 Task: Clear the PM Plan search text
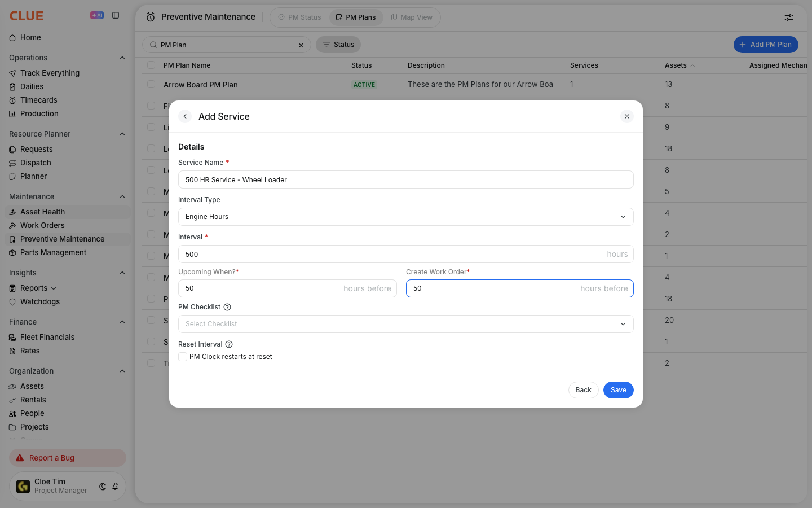point(301,45)
